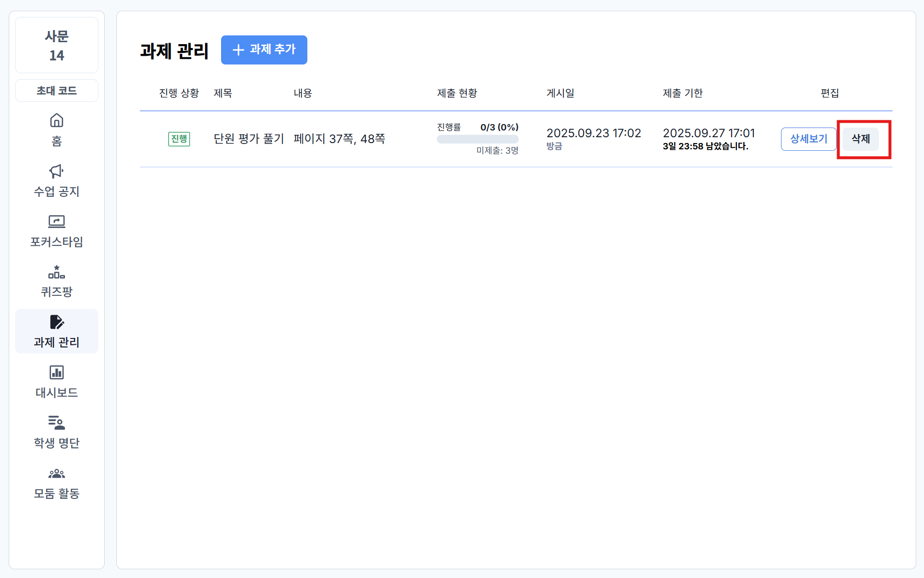Click the 제출 기한 column header
Image resolution: width=924 pixels, height=578 pixels.
tap(683, 93)
